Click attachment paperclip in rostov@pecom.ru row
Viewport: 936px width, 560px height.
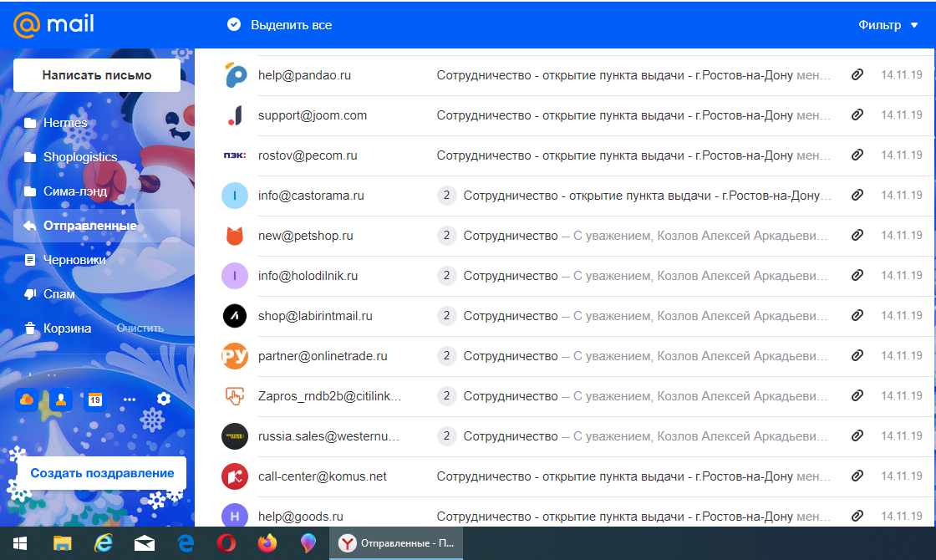click(x=857, y=155)
